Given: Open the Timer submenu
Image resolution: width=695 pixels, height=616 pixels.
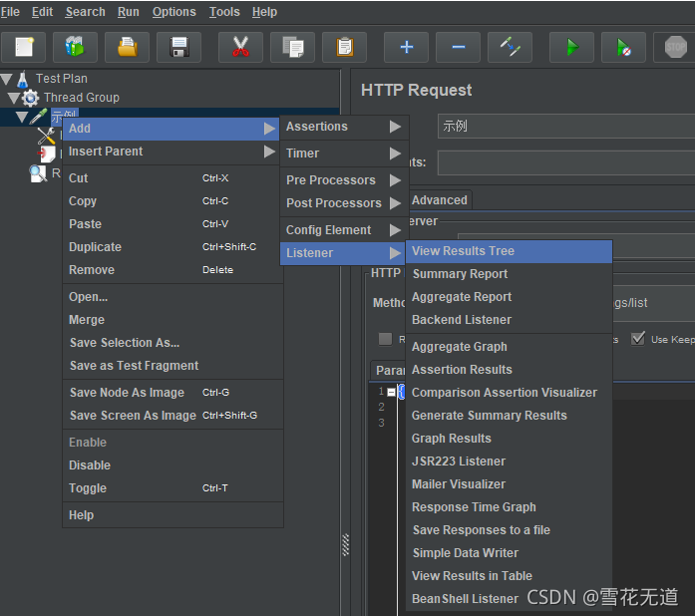Looking at the screenshot, I should tap(344, 154).
